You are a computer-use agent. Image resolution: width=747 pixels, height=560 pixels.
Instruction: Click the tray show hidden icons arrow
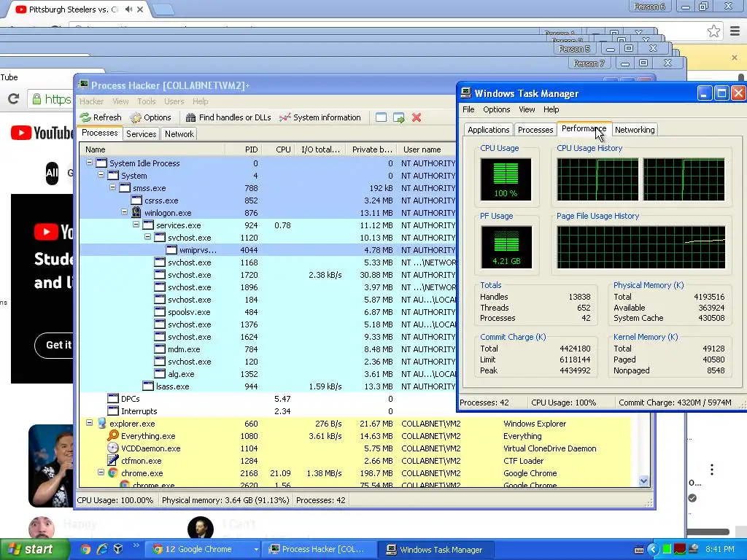[652, 550]
